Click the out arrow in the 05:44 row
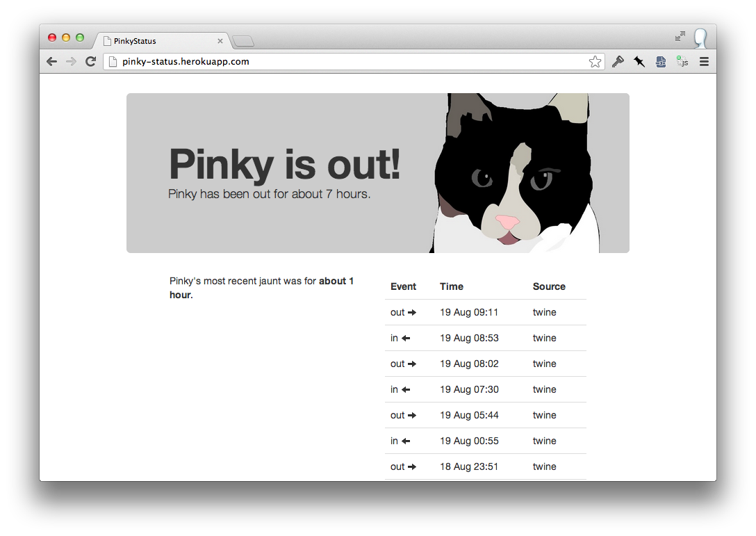This screenshot has height=536, width=756. [412, 416]
